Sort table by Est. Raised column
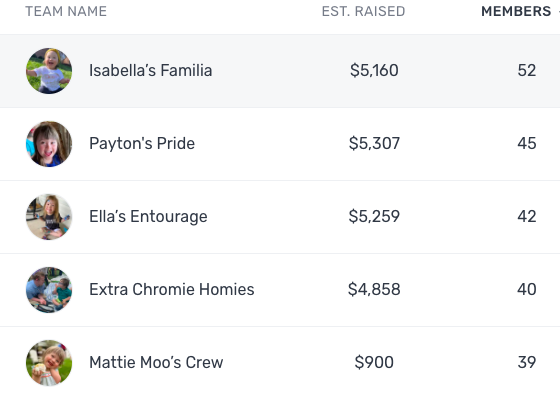 point(364,11)
